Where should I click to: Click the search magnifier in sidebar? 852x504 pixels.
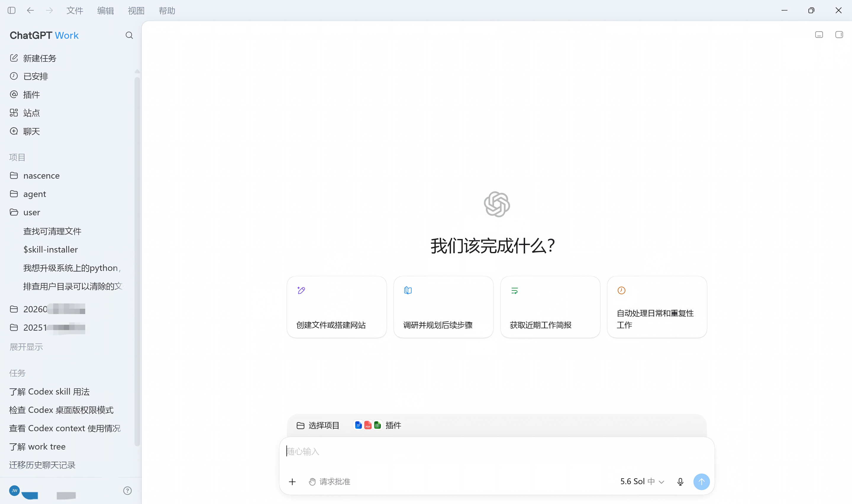click(x=129, y=35)
